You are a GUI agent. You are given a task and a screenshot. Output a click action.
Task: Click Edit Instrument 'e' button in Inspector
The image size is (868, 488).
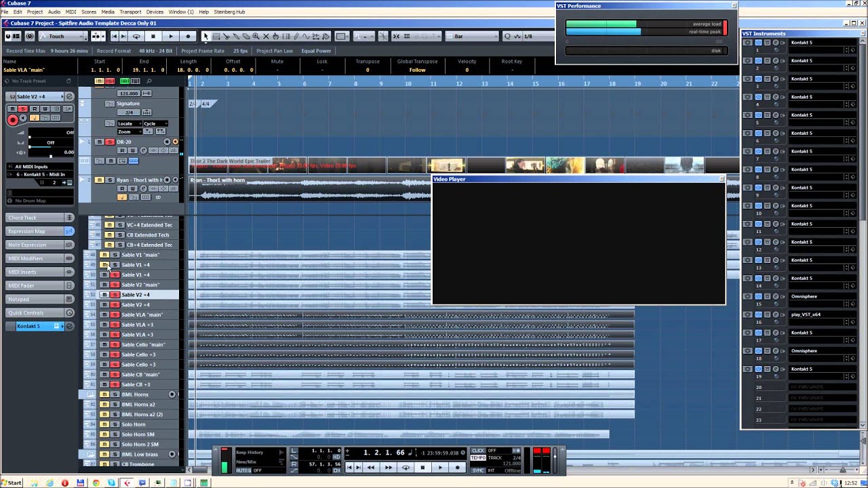click(69, 96)
